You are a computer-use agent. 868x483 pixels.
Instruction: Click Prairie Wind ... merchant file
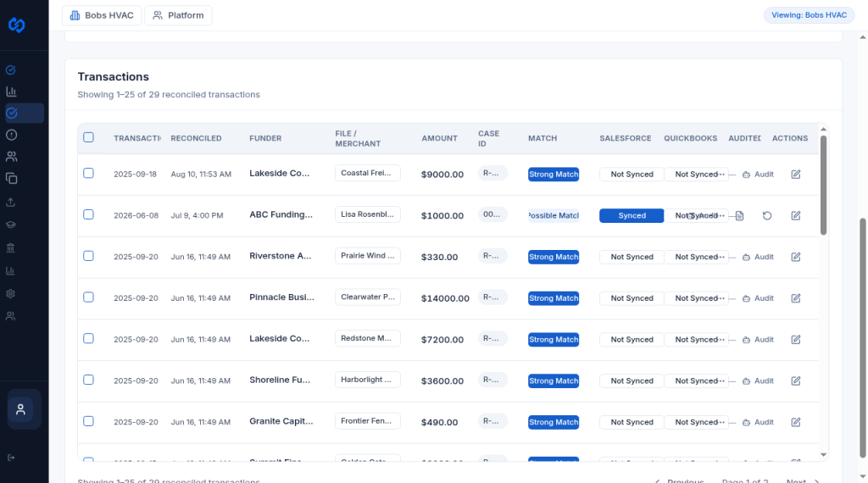(x=368, y=256)
